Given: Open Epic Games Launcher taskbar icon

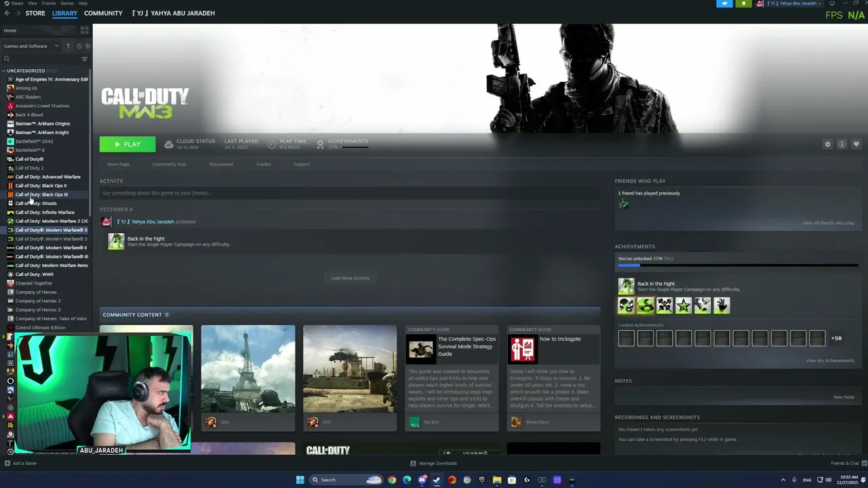Looking at the screenshot, I should [482, 480].
